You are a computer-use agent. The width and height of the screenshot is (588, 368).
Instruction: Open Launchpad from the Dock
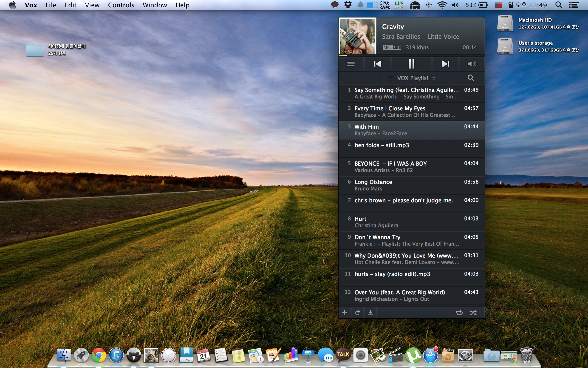click(x=81, y=355)
